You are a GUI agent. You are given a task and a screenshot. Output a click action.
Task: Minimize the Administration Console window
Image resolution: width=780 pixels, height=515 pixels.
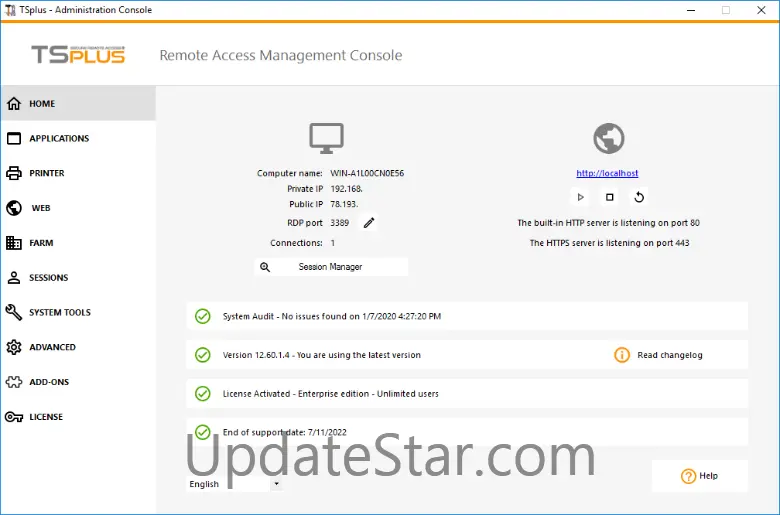point(691,10)
